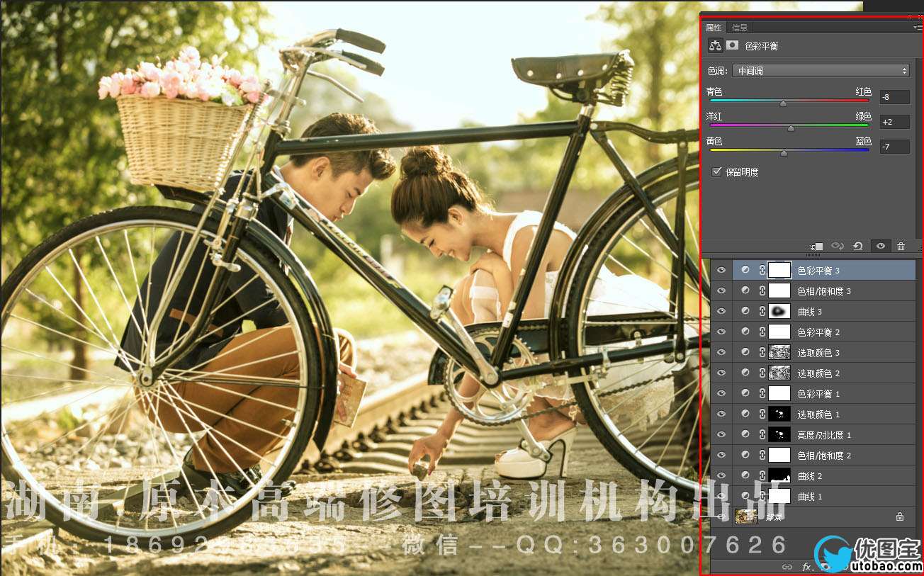
Task: Click the 色相/饱和度 2 adjustment icon
Action: coord(745,455)
